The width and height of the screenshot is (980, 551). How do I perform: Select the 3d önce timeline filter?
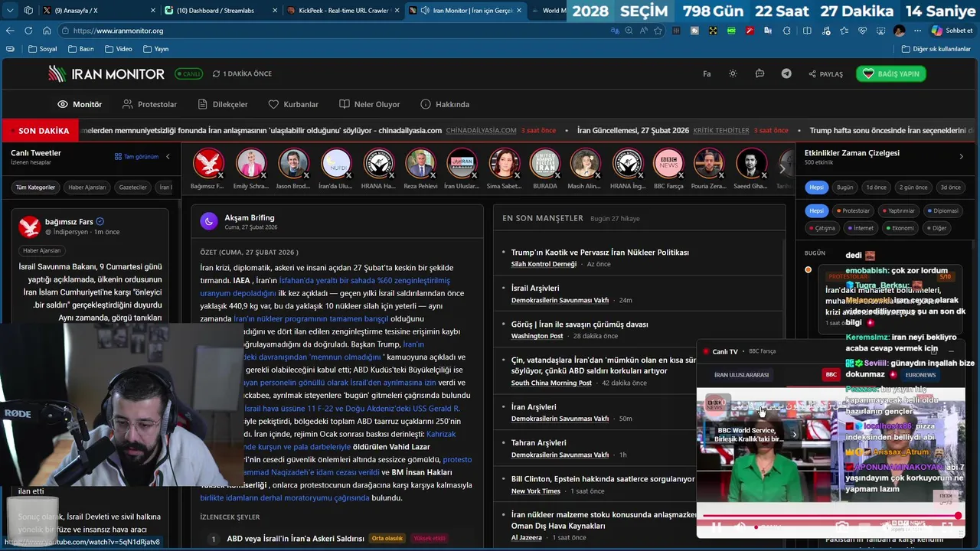click(x=950, y=187)
